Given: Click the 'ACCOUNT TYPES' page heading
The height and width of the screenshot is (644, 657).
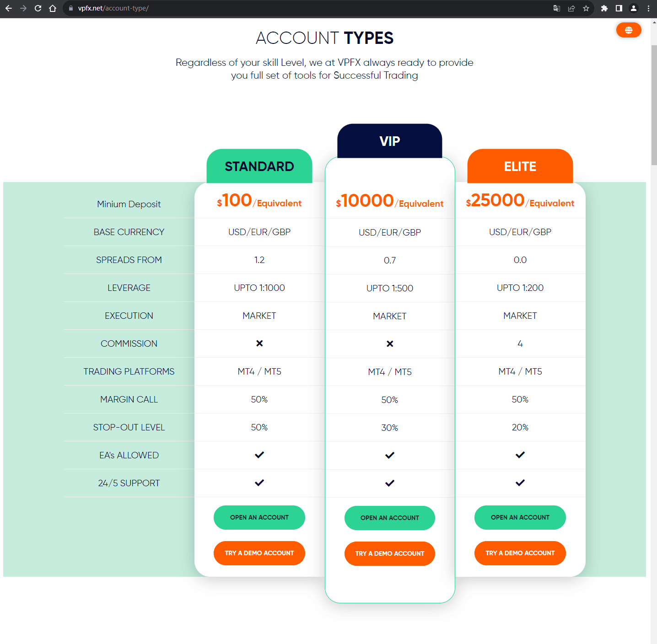Looking at the screenshot, I should [x=324, y=38].
